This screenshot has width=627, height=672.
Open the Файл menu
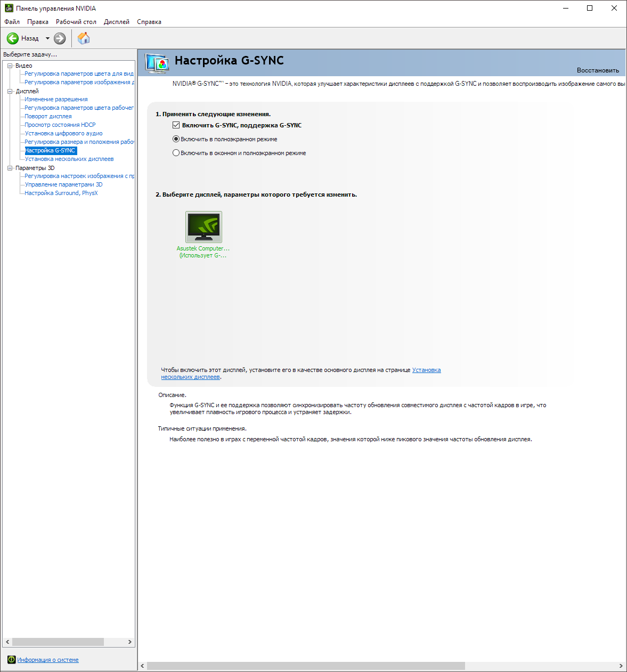12,22
